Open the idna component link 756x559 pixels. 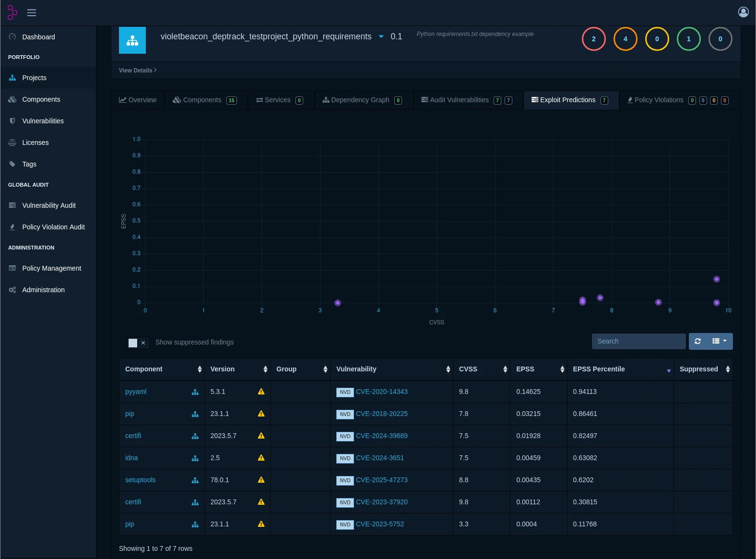[x=131, y=458]
